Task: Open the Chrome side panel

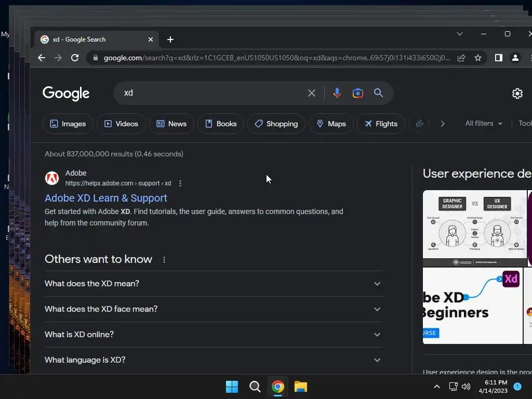Action: [x=498, y=58]
